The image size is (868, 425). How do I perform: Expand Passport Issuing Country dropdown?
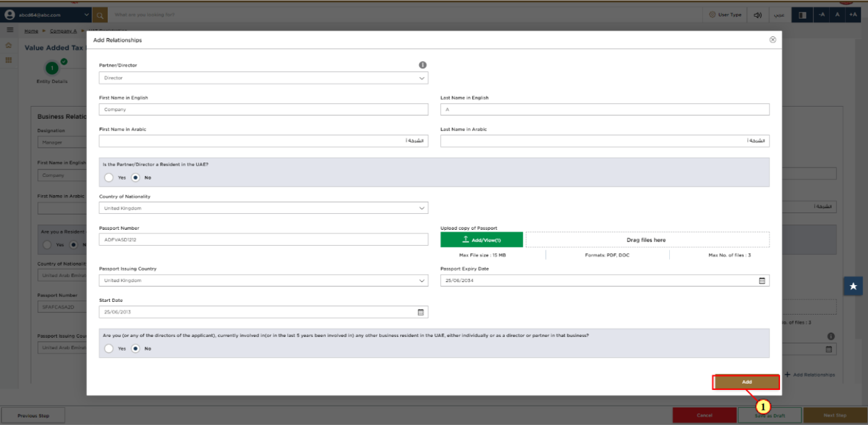point(263,280)
